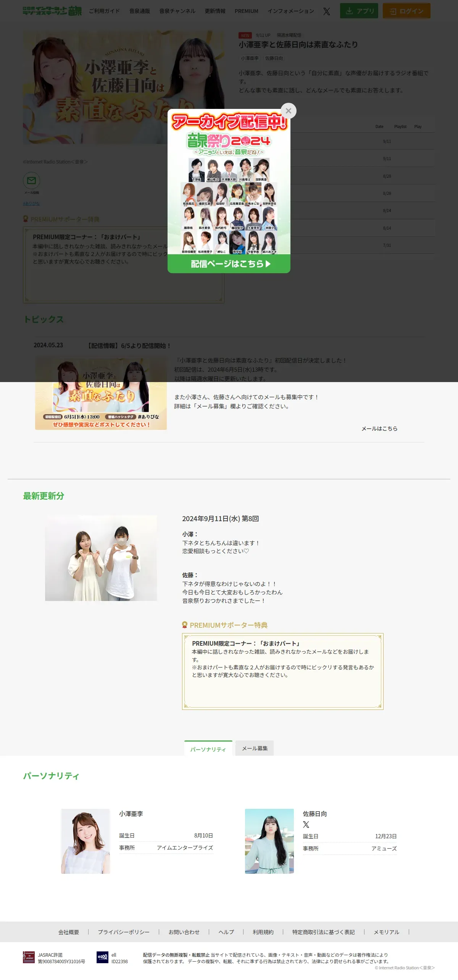Open プライバシーポリシー footer link

(x=124, y=932)
